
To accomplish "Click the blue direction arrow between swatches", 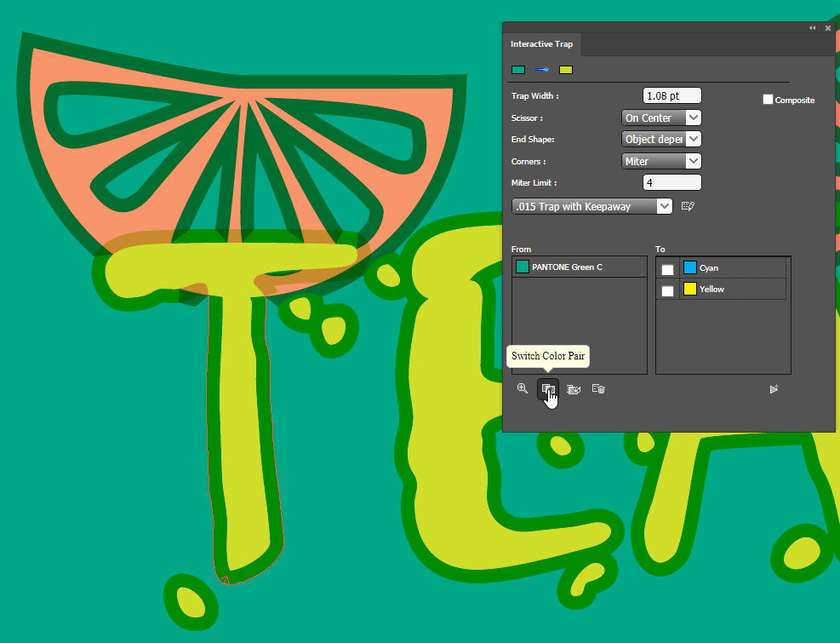I will [x=542, y=70].
